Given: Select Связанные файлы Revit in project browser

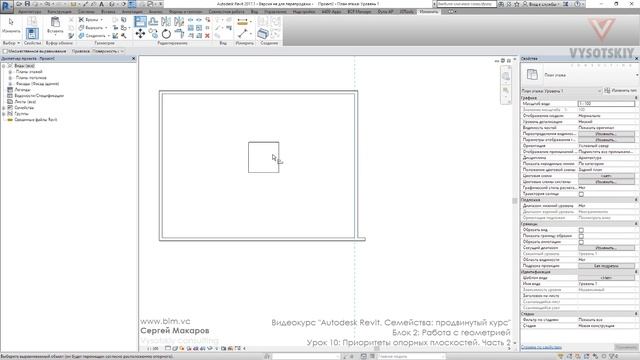Looking at the screenshot, I should [36, 120].
